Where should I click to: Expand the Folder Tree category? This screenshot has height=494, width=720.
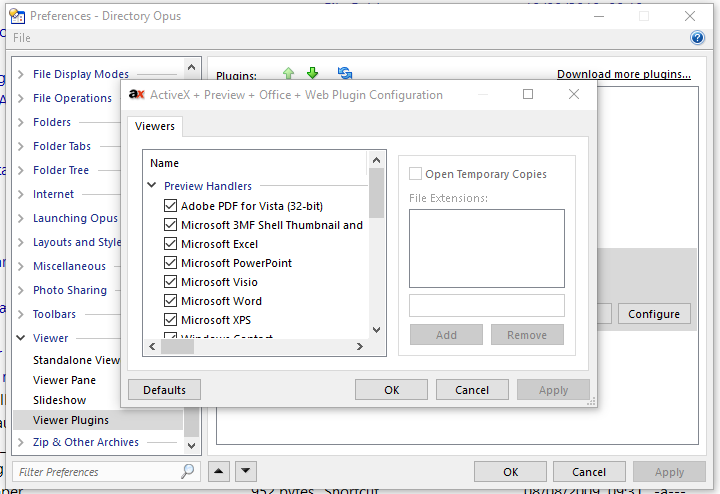pos(21,170)
